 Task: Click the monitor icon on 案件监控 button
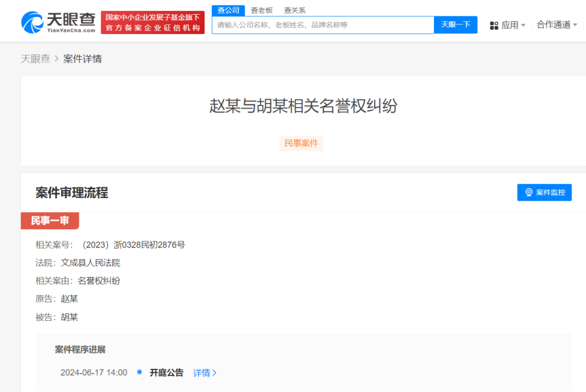(x=529, y=192)
